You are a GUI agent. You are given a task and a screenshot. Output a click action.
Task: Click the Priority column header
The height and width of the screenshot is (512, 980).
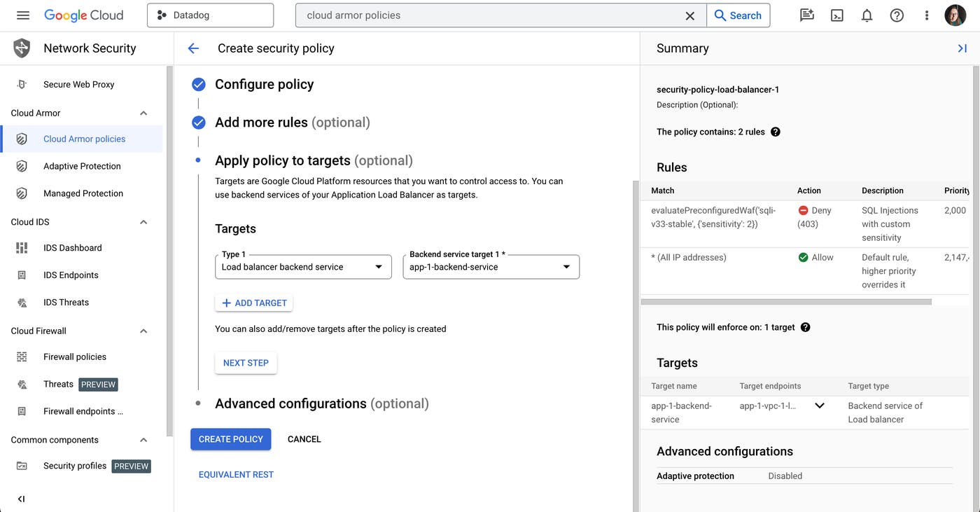(956, 191)
